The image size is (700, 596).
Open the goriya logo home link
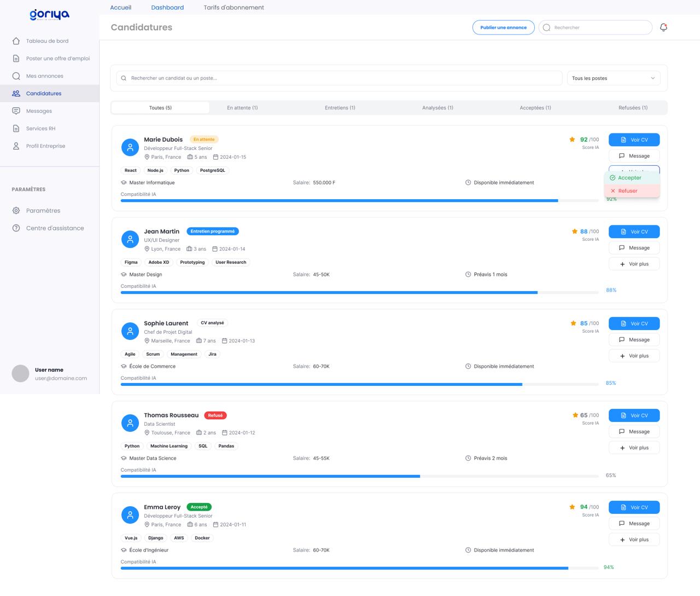50,15
